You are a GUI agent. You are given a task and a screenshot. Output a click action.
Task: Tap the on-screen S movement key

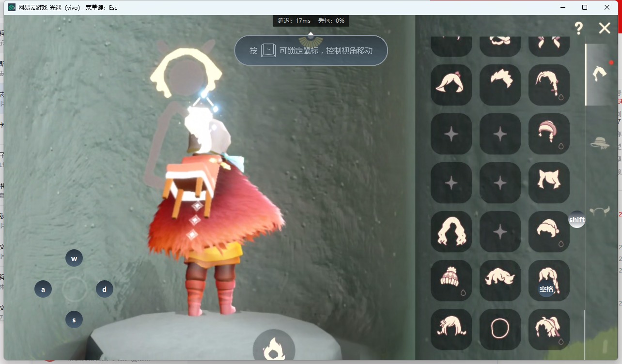click(x=74, y=319)
